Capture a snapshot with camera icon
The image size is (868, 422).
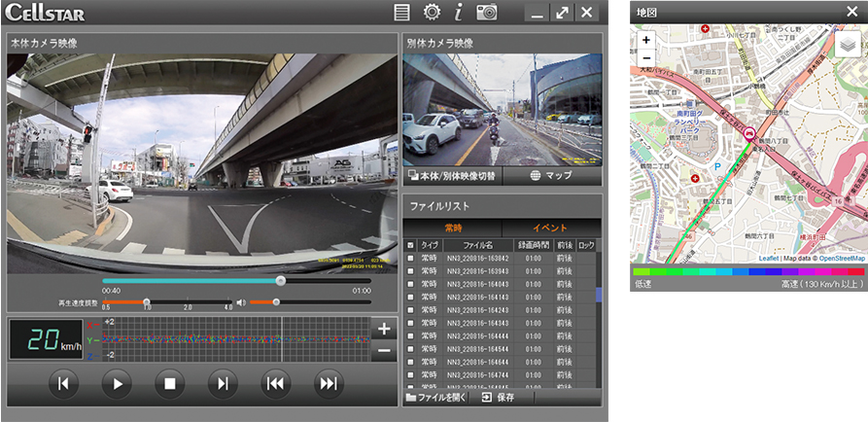pyautogui.click(x=486, y=13)
